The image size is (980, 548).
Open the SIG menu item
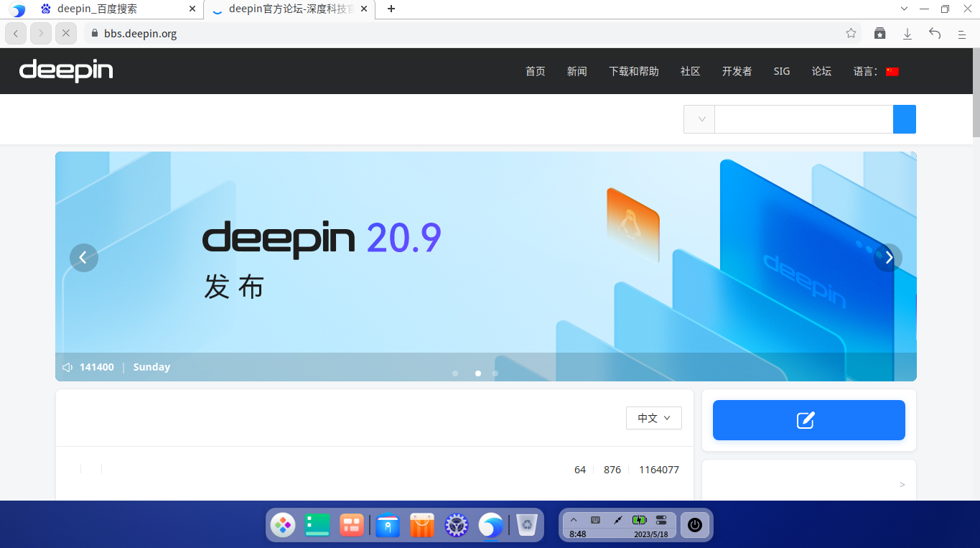[781, 71]
